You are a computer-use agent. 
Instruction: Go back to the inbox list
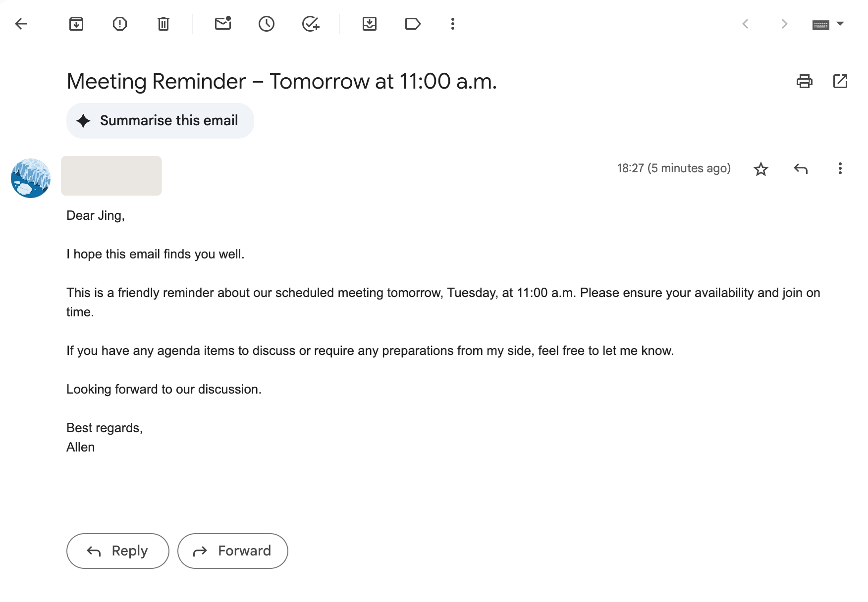pyautogui.click(x=21, y=24)
